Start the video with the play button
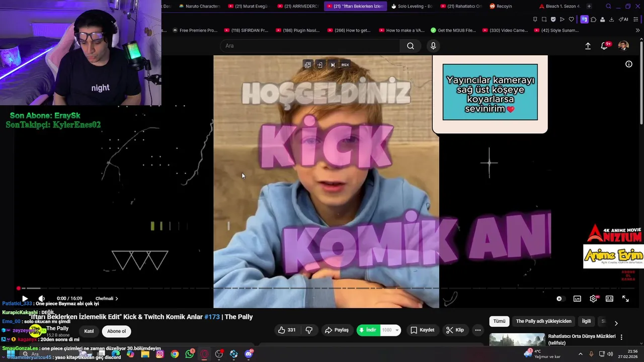Screen dimensions: 644x362 tap(25, 299)
